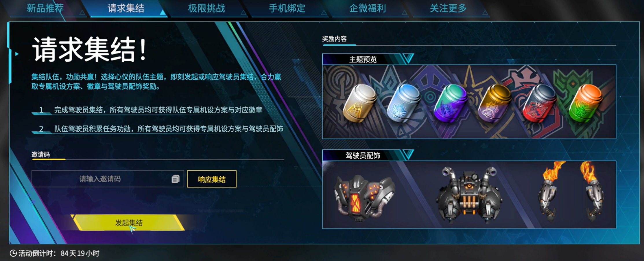Open the 手机绑定 tab
The height and width of the screenshot is (261, 644).
[287, 8]
